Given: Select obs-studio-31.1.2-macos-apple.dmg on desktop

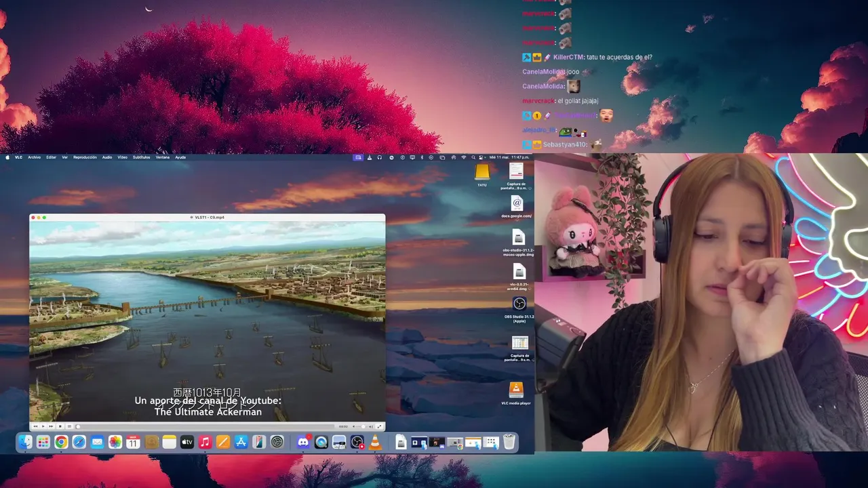Looking at the screenshot, I should pyautogui.click(x=518, y=242).
